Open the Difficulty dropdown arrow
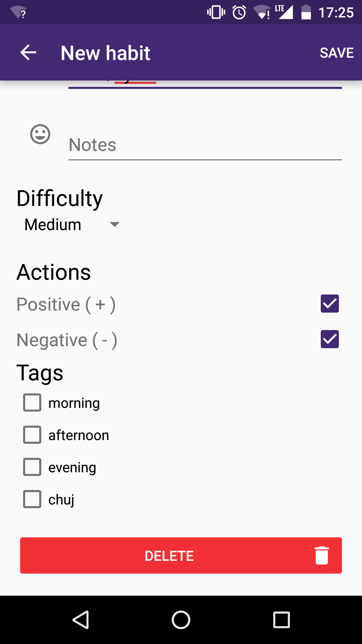 [x=115, y=224]
